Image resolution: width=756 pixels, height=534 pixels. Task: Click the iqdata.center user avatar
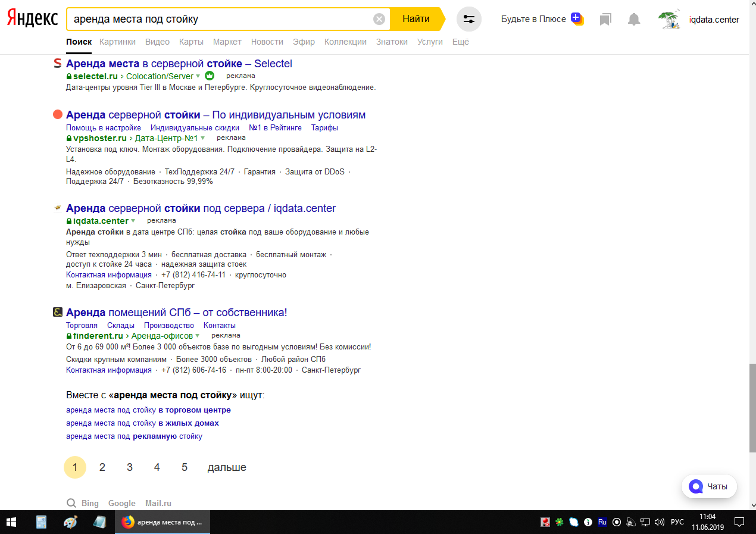click(670, 19)
